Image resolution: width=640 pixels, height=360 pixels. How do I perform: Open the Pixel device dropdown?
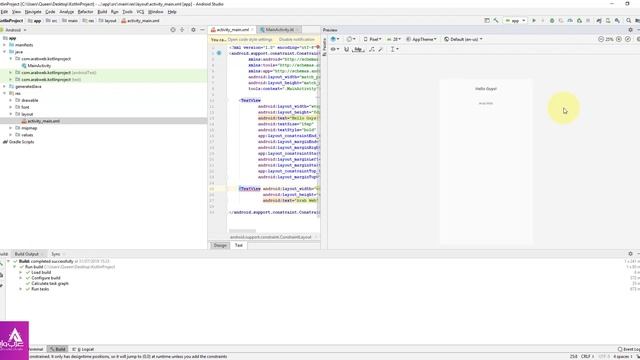[372, 39]
